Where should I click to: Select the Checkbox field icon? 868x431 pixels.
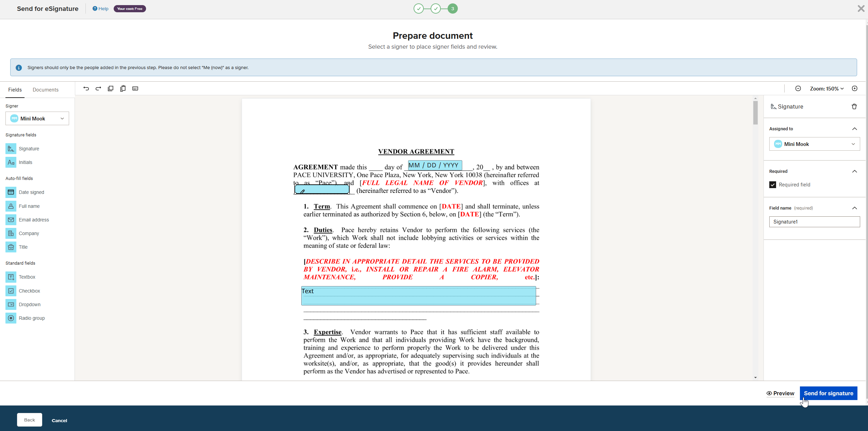pos(11,291)
